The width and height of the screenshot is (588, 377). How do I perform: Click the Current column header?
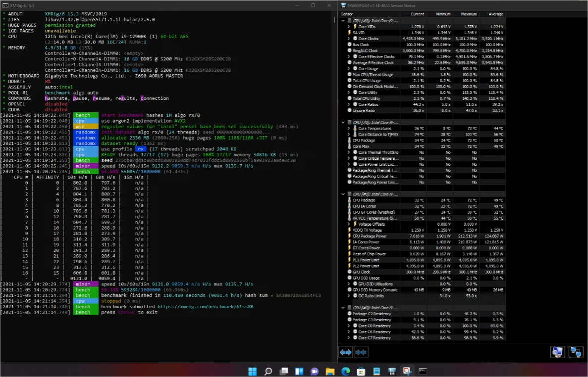(x=413, y=14)
